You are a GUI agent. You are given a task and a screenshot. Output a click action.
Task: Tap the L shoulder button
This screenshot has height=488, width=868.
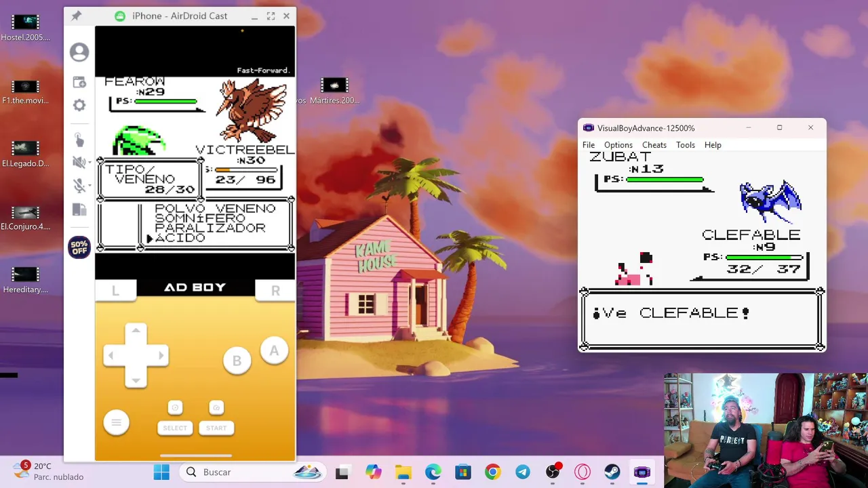coord(115,290)
